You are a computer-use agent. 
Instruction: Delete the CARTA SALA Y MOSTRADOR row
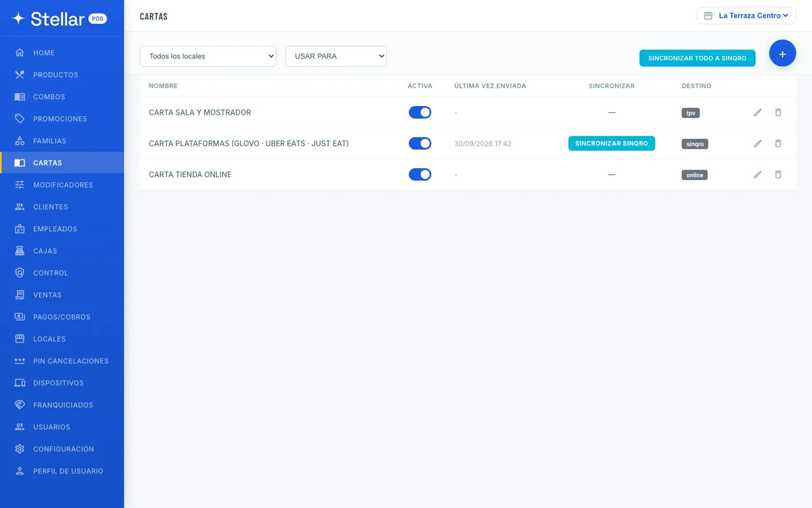[x=778, y=112]
